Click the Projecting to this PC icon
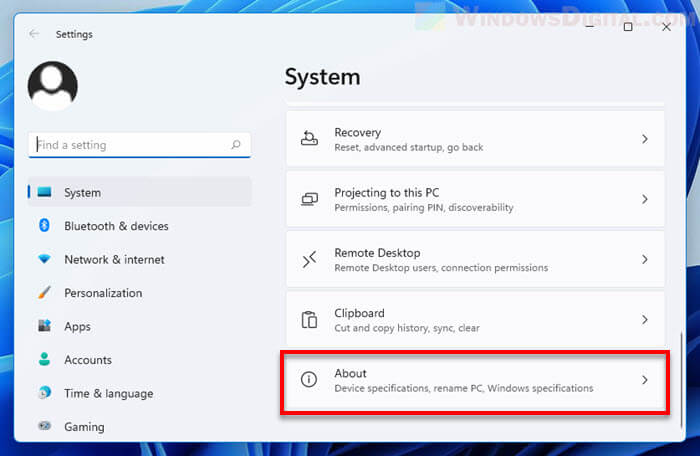The image size is (700, 456). coord(309,199)
